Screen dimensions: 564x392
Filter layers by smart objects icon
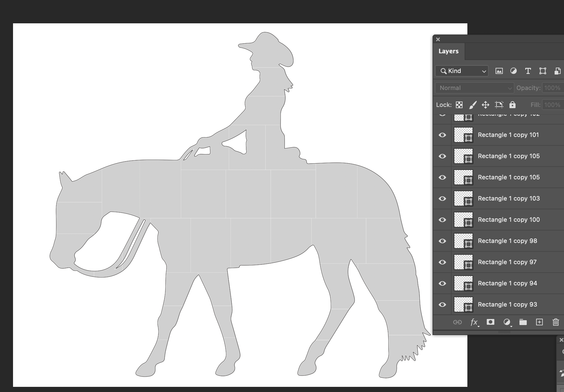(x=557, y=71)
